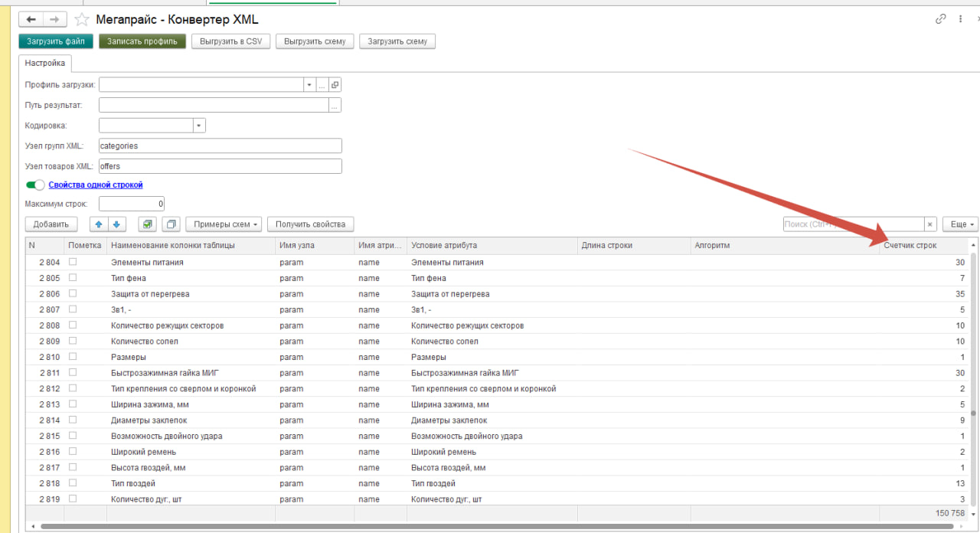Select the Тип гвоздей name cell

coord(191,483)
